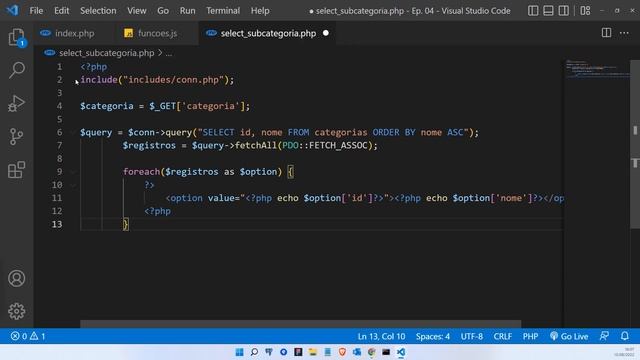Screen dimensions: 640x360
Task: Select language mode PHP in status bar
Action: point(530,336)
